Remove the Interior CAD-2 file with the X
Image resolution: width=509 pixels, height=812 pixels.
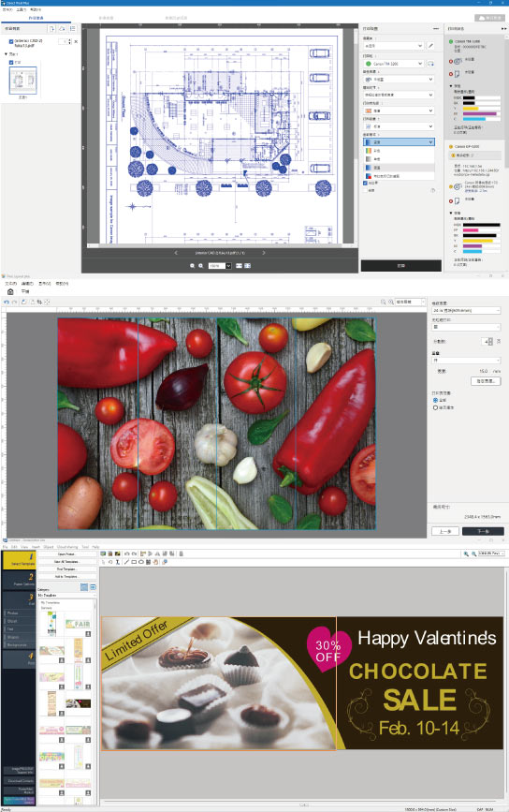(x=77, y=41)
